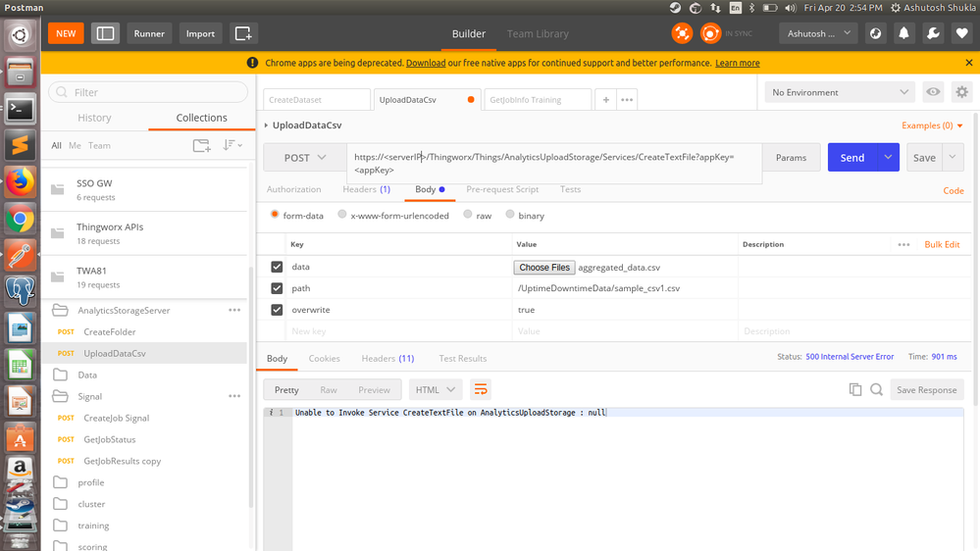
Task: Open the request Headers (1) tab
Action: click(x=366, y=189)
